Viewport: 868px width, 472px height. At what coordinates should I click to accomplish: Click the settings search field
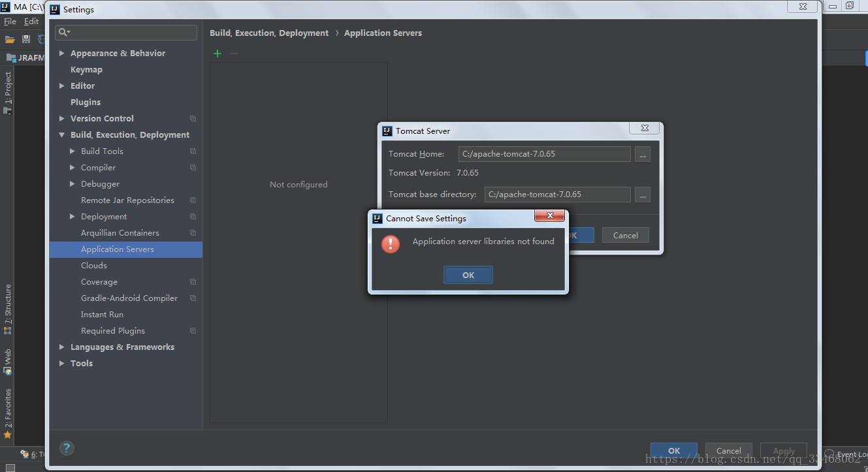point(126,32)
